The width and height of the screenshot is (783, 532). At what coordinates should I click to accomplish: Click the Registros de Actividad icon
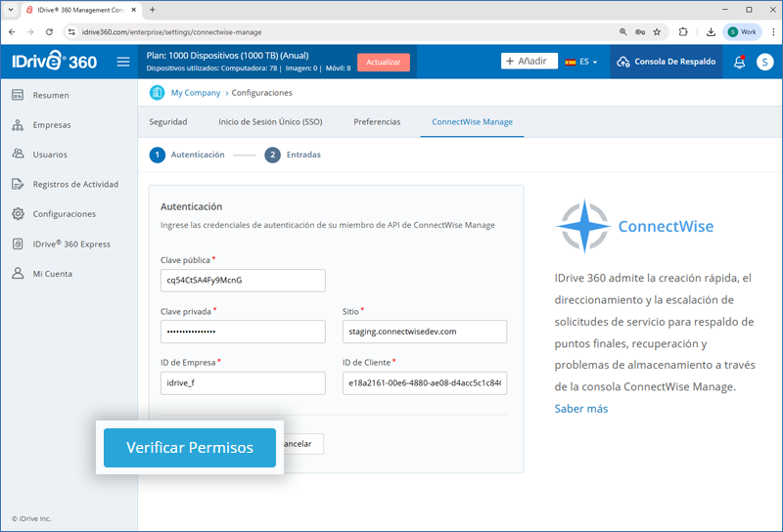[x=18, y=184]
